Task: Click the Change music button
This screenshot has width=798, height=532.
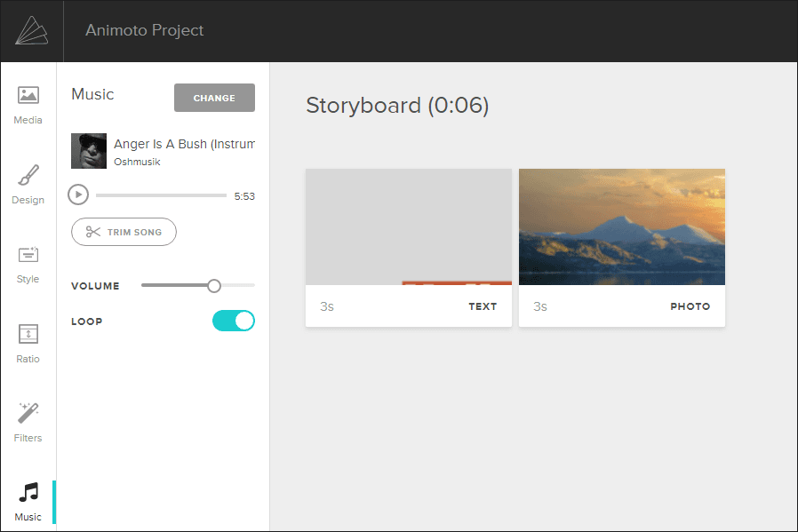Action: [x=214, y=98]
